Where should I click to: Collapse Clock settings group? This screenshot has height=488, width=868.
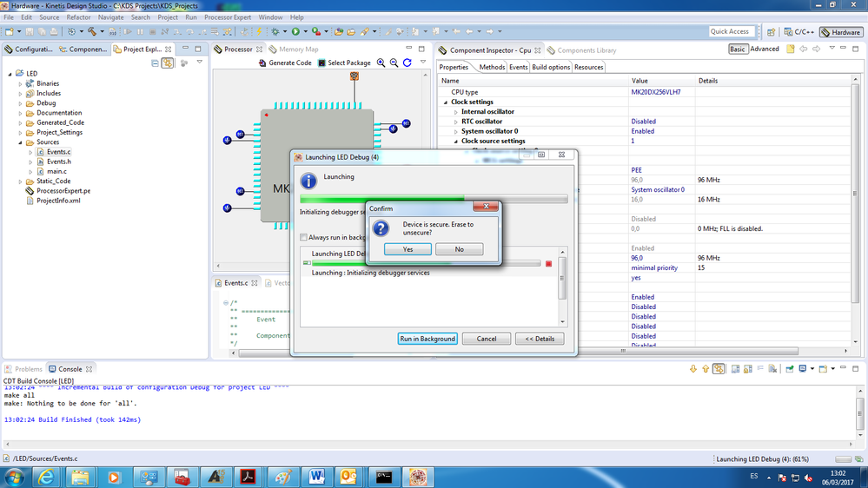click(446, 102)
